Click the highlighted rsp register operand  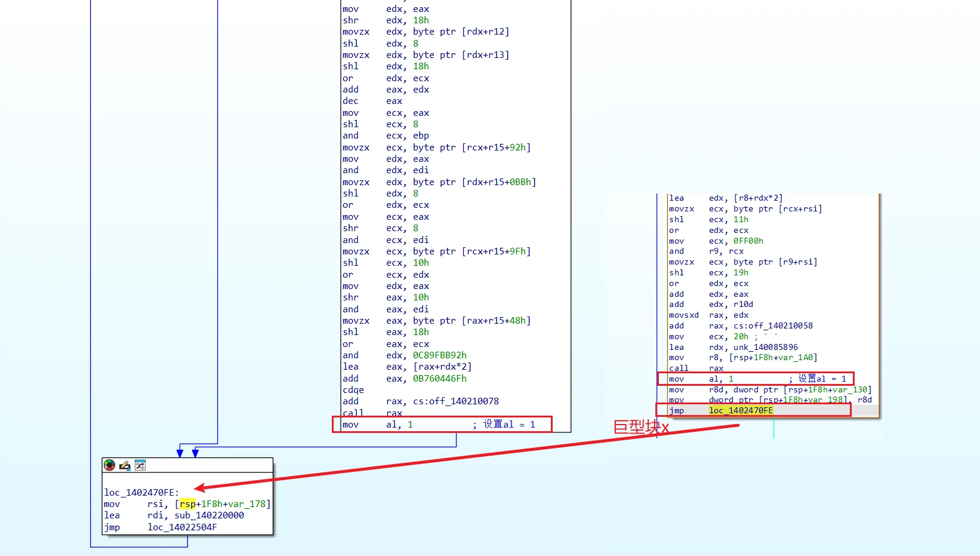coord(187,504)
